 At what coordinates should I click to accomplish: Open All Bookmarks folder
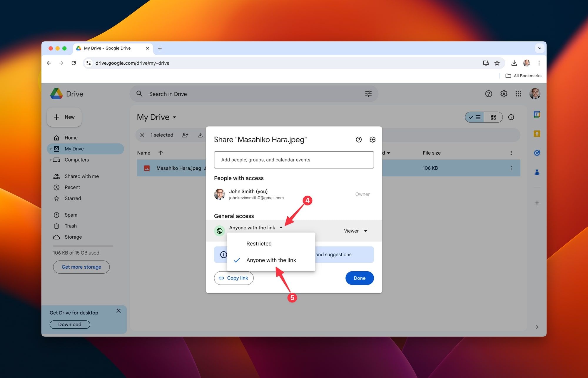(x=523, y=76)
